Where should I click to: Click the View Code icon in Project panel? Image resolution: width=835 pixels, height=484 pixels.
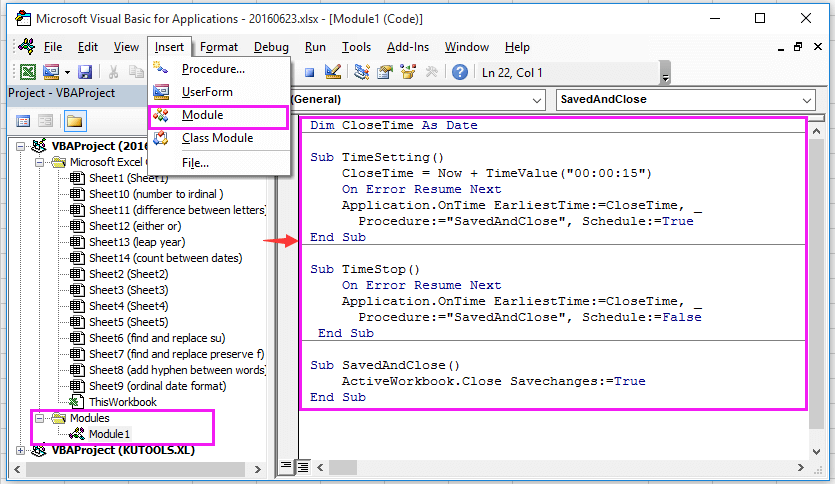point(24,121)
